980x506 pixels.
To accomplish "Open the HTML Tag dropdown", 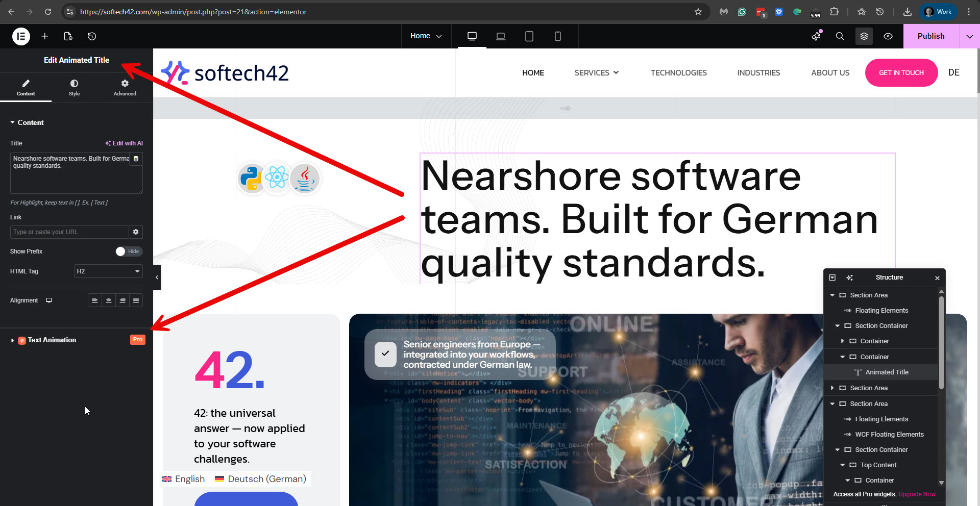I will coord(108,271).
